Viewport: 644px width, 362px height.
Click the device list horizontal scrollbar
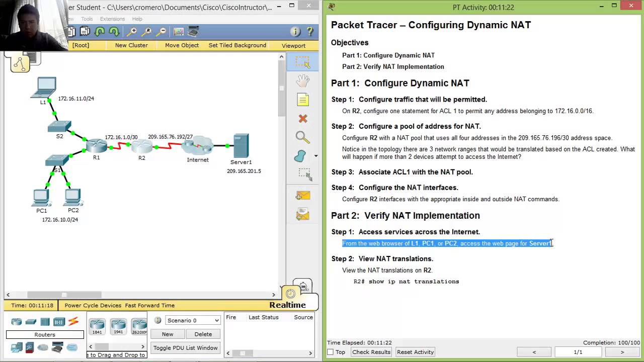[x=102, y=346]
